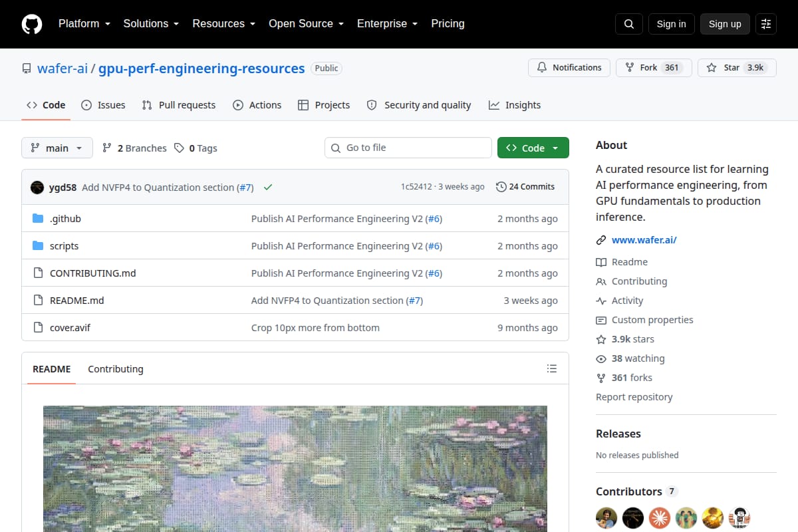Open the Resources dropdown menu
Screen dimensions: 798x532
[224, 24]
